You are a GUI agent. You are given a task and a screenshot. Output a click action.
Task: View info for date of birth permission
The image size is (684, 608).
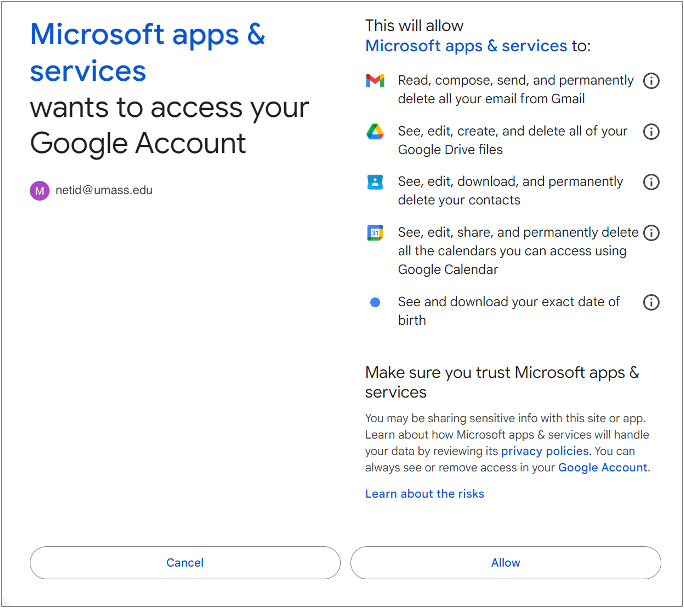651,302
